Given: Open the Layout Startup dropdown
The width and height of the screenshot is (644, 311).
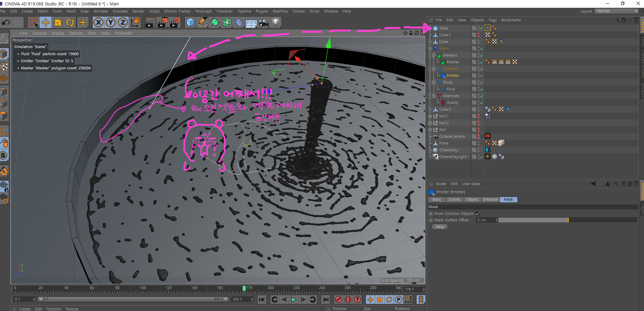Looking at the screenshot, I should coord(617,11).
